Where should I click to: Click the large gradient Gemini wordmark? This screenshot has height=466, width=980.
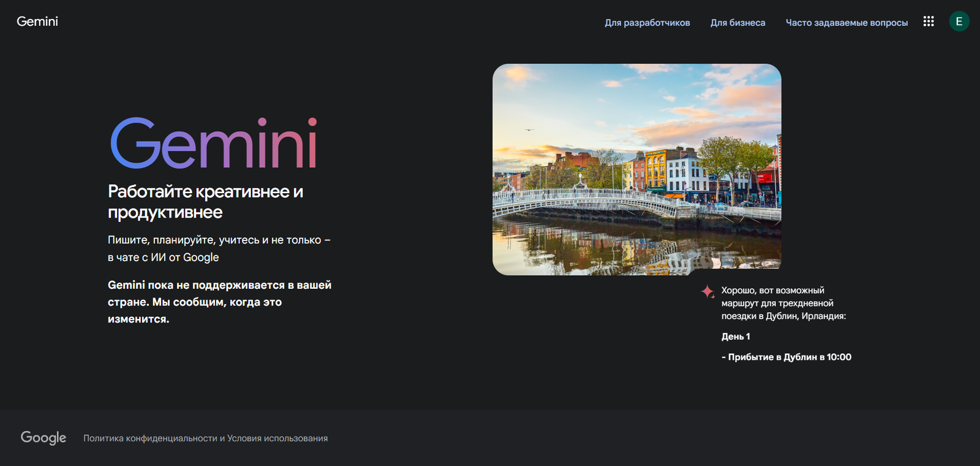pos(213,143)
